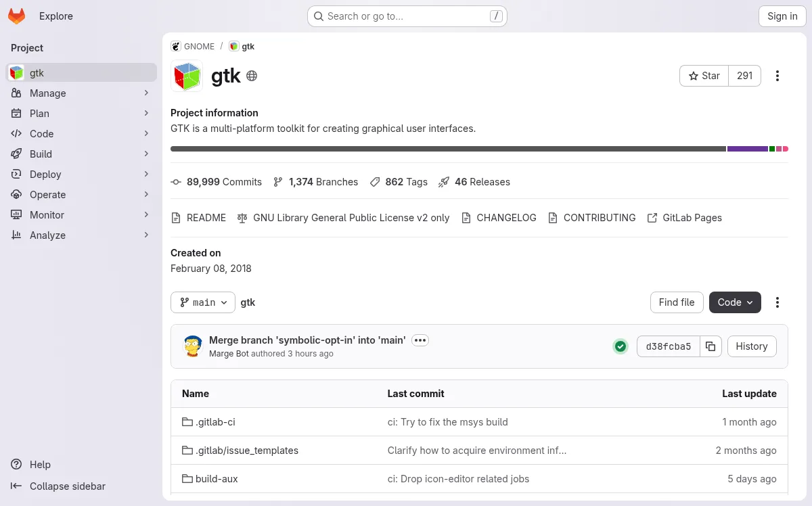Click the magnifier icon in the search box
812x506 pixels.
coord(319,16)
